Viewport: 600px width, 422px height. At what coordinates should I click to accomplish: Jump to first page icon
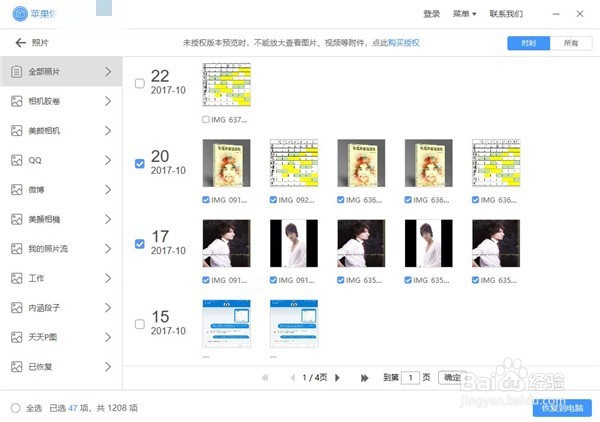pos(265,378)
